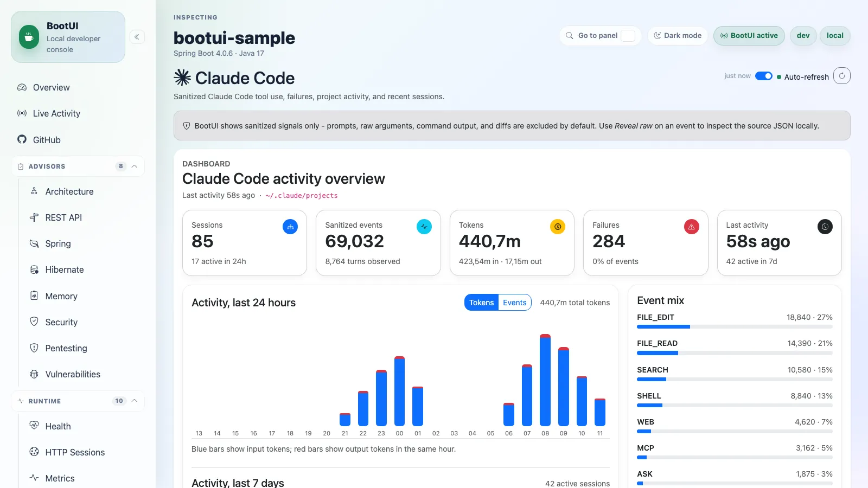Click the "just now" refresh timestamp

[x=737, y=76]
